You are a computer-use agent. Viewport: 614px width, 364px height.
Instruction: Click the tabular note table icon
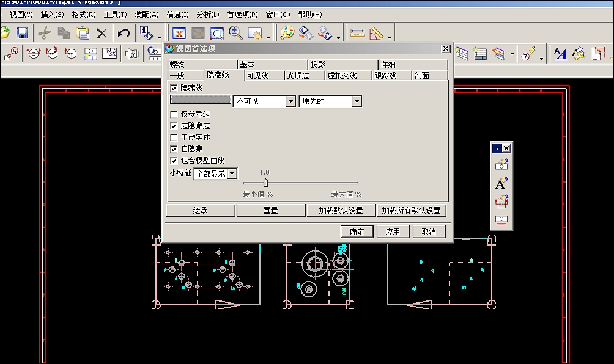click(x=462, y=54)
